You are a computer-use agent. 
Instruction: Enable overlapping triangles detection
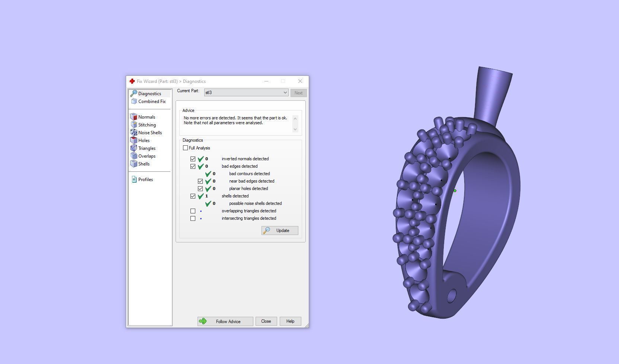click(193, 211)
